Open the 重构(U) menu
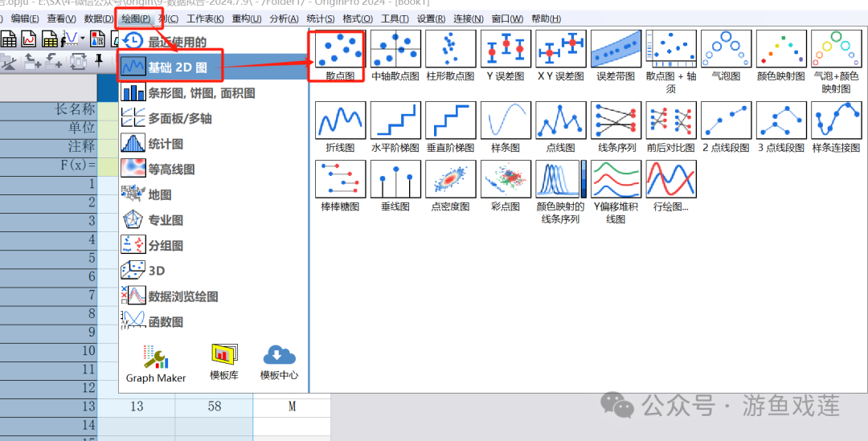Viewport: 868px width, 441px height. tap(247, 18)
